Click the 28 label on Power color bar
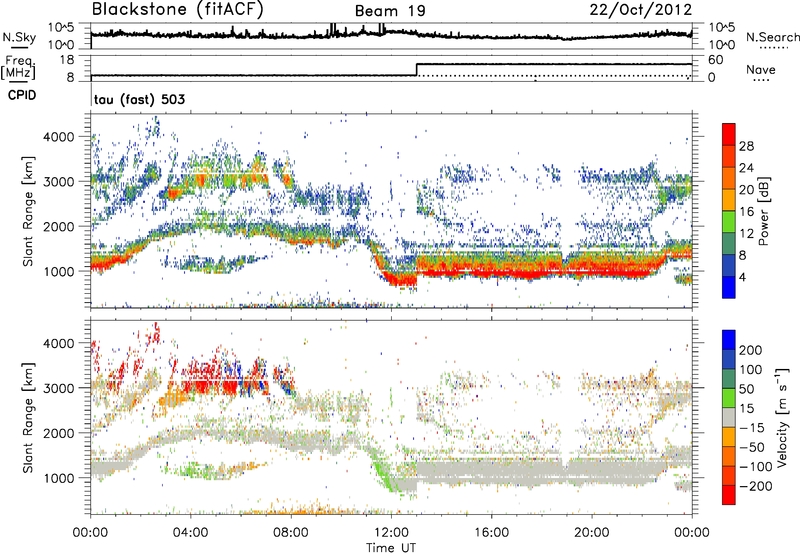Screen dimensions: 800x554 tap(746, 146)
